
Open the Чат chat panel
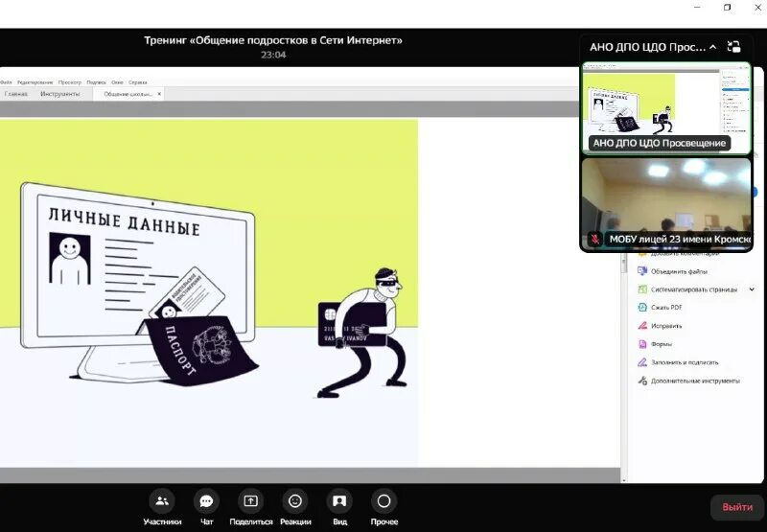[x=206, y=501]
